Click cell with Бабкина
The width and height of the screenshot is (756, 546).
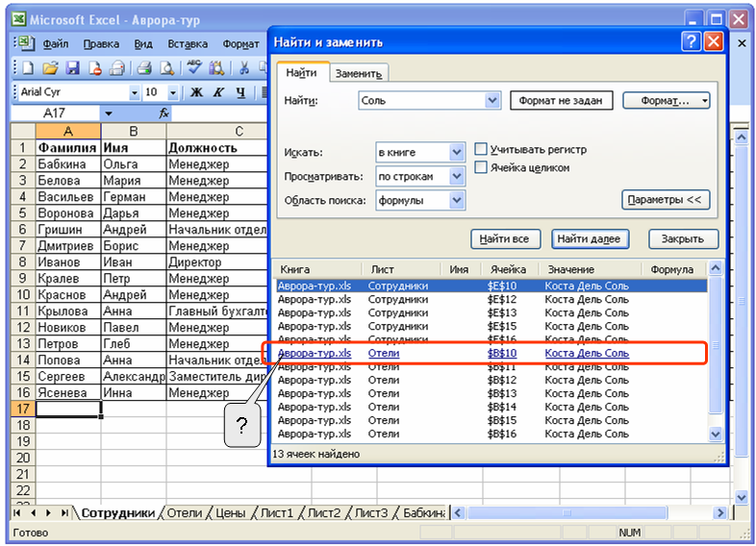68,163
